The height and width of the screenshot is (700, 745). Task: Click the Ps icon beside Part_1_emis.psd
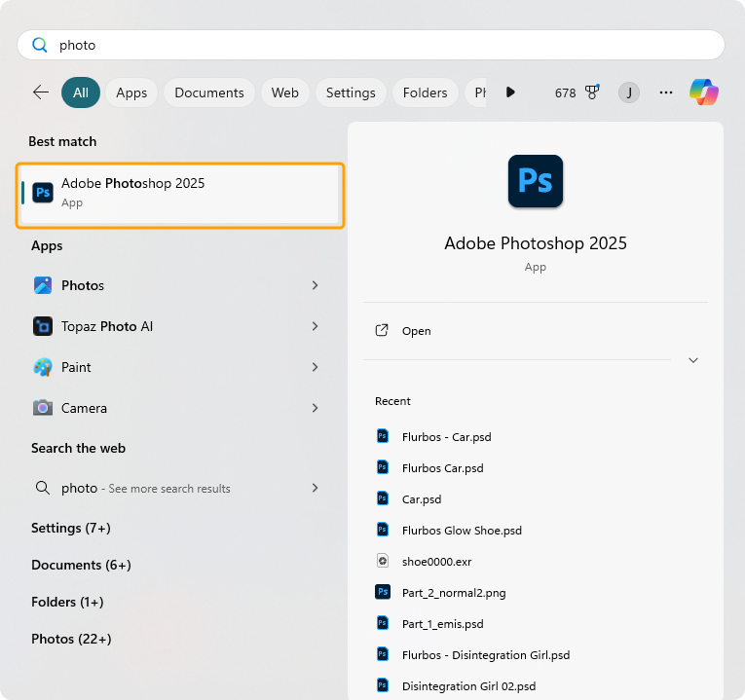click(x=383, y=623)
